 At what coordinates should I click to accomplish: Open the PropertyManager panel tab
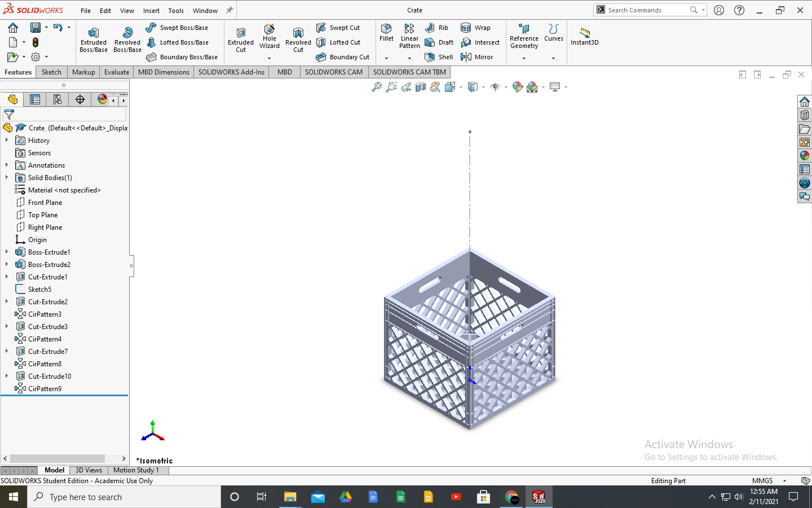point(35,99)
